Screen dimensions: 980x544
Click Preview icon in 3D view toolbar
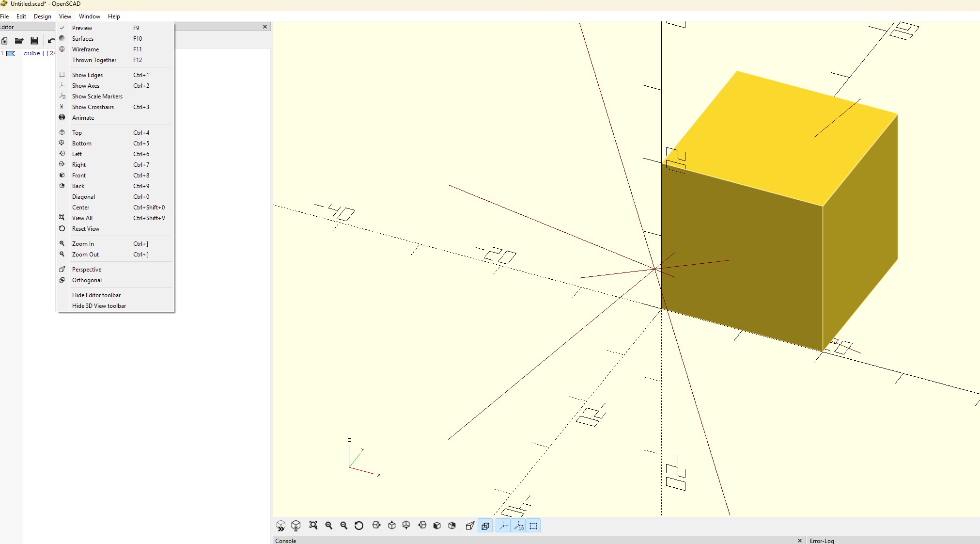click(x=280, y=526)
